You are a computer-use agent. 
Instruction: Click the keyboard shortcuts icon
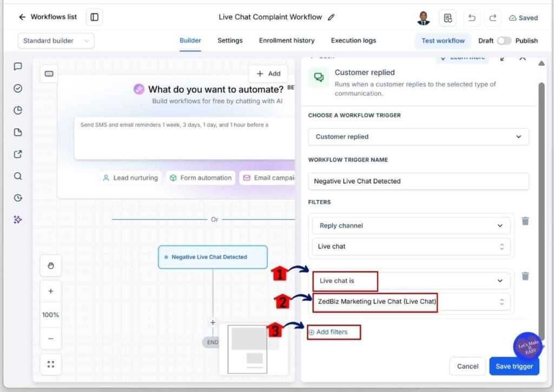(49, 74)
